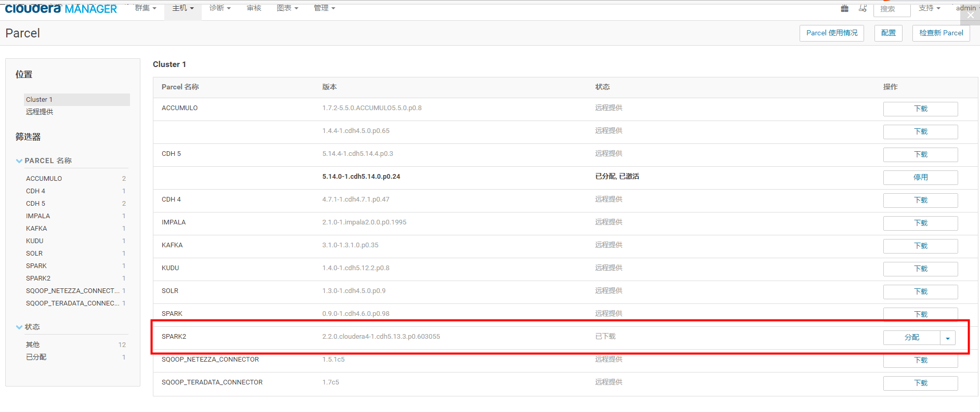Filter by IMPALA parcel name

tap(38, 216)
